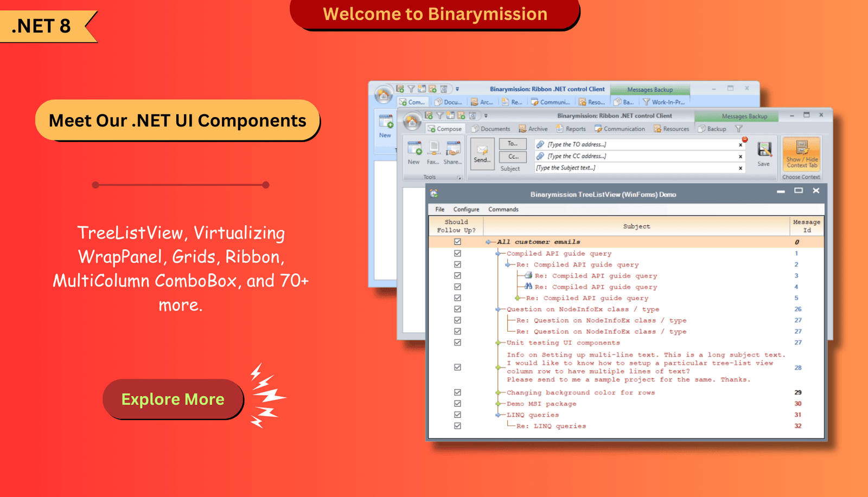The width and height of the screenshot is (868, 497).
Task: Clear the Subject text field with its x
Action: (x=741, y=168)
